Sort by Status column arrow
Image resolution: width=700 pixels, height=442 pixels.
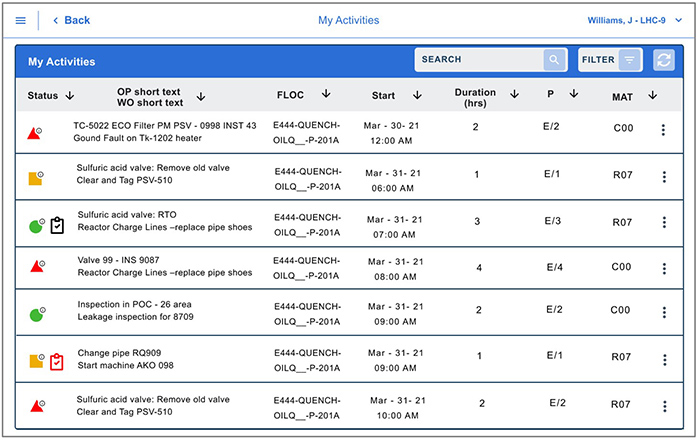coord(69,96)
